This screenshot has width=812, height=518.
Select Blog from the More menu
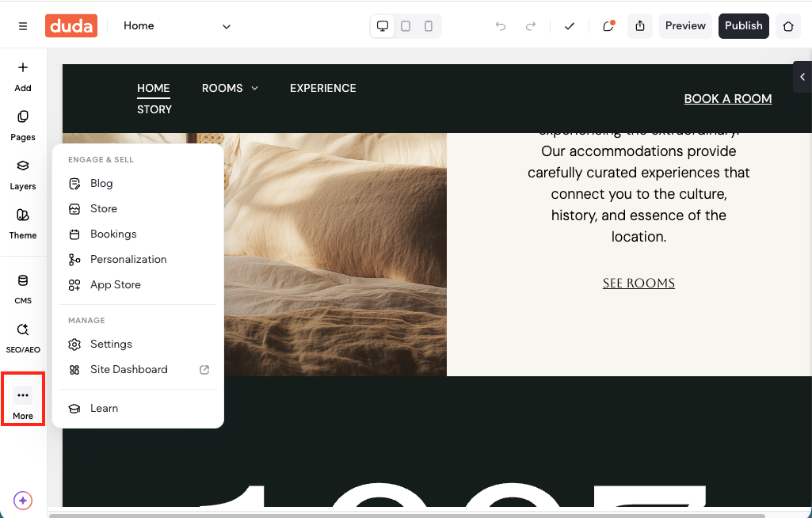(x=101, y=183)
